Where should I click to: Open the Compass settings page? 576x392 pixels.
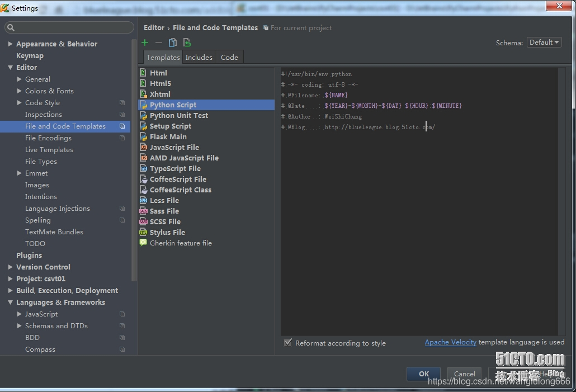click(40, 350)
